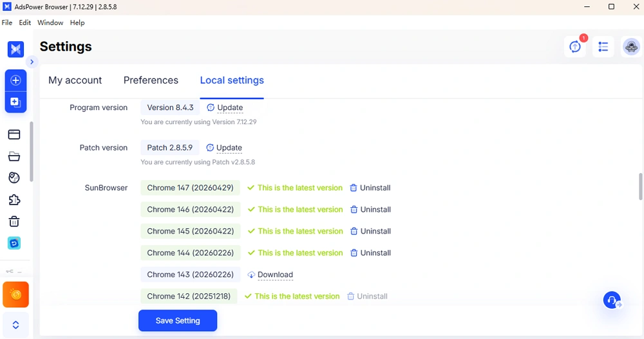Click 'You are currently using Patch v2.8.5.8' text
The width and height of the screenshot is (644, 339).
[x=198, y=162]
